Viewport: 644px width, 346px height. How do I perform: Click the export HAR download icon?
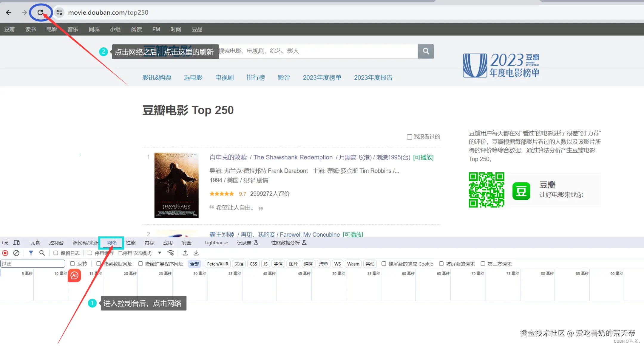196,253
